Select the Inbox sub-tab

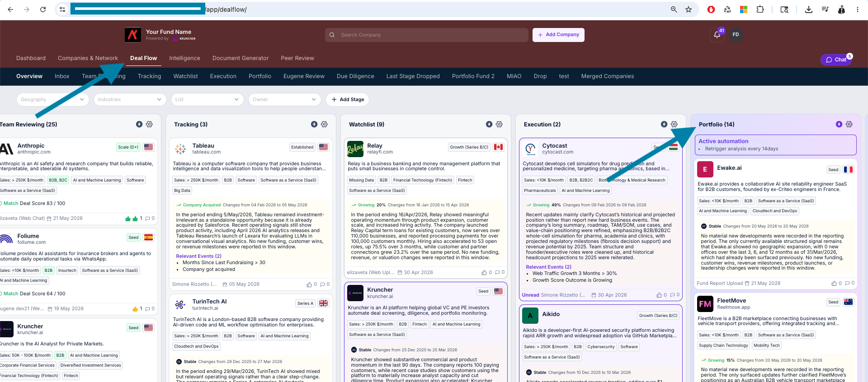coord(62,76)
